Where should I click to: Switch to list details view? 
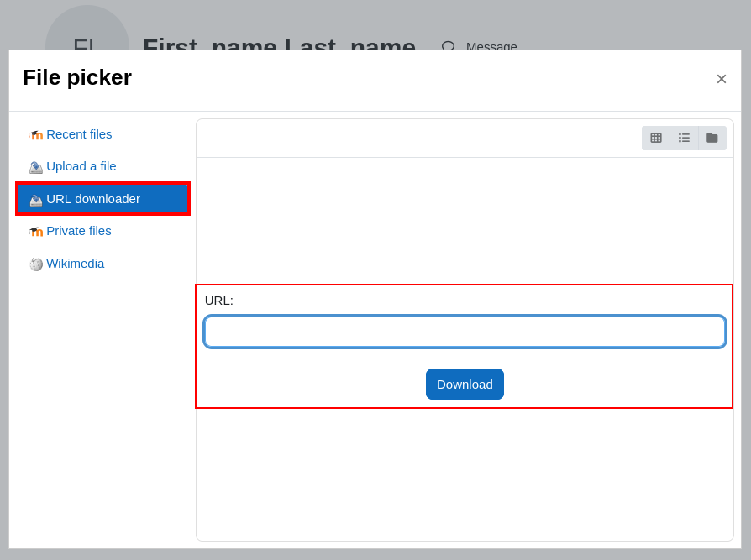(x=684, y=138)
